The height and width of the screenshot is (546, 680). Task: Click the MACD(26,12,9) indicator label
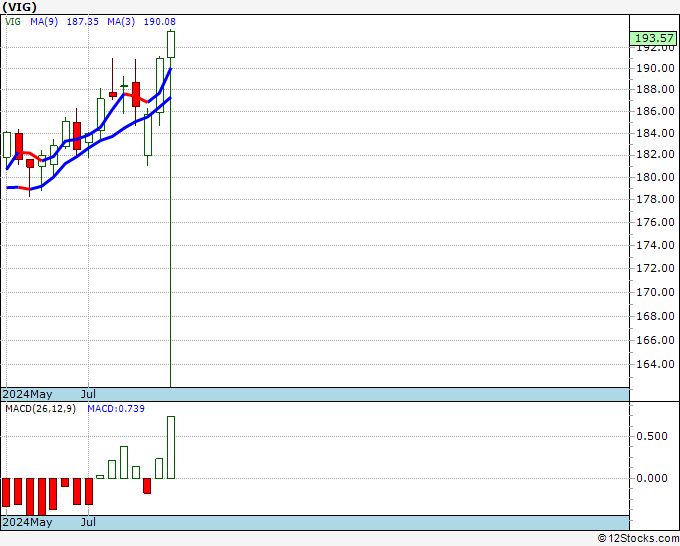pos(40,409)
